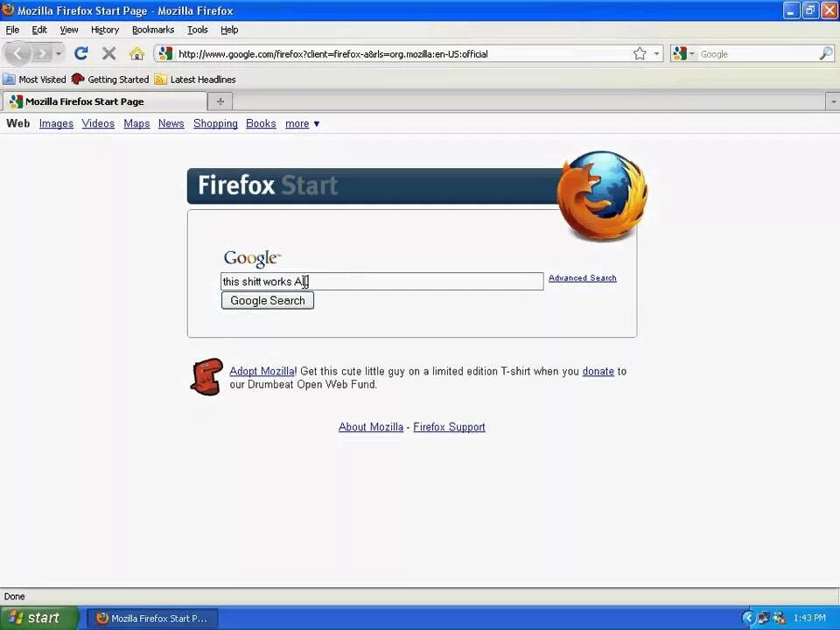Image resolution: width=840 pixels, height=630 pixels.
Task: Open the History menu
Action: tap(105, 30)
